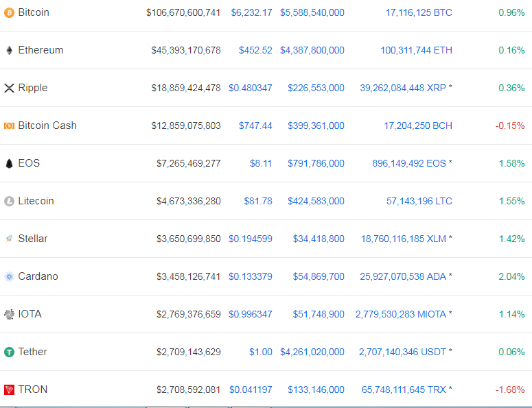Image resolution: width=532 pixels, height=408 pixels.
Task: Click Bitcoin volume $5,588,540,000
Action: [x=312, y=13]
